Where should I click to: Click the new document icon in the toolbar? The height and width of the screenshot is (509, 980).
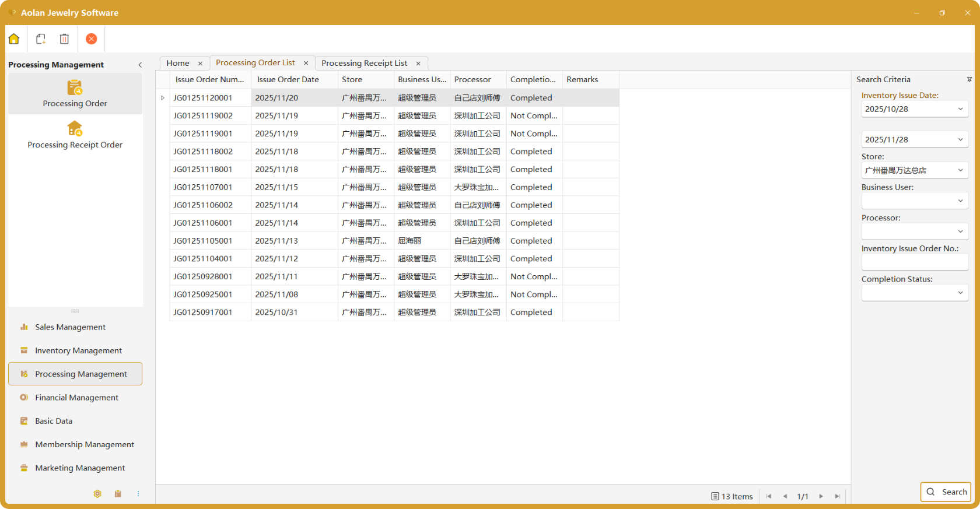(x=41, y=39)
